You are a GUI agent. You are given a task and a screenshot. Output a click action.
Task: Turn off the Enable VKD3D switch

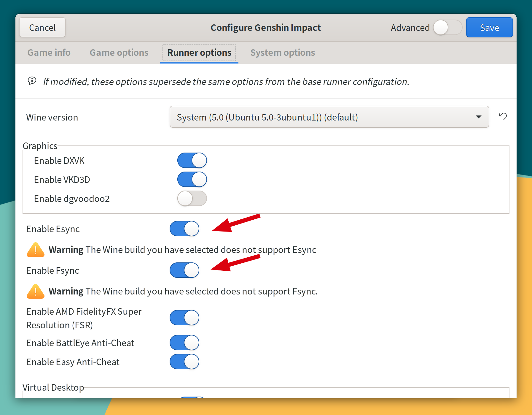point(192,179)
